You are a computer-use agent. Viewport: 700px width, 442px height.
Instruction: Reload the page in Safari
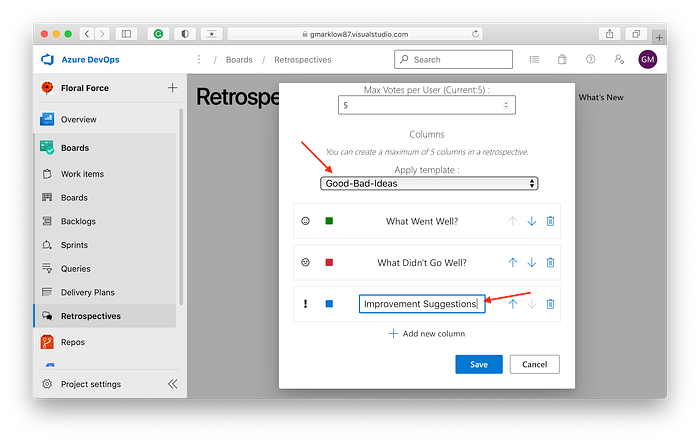pos(475,34)
